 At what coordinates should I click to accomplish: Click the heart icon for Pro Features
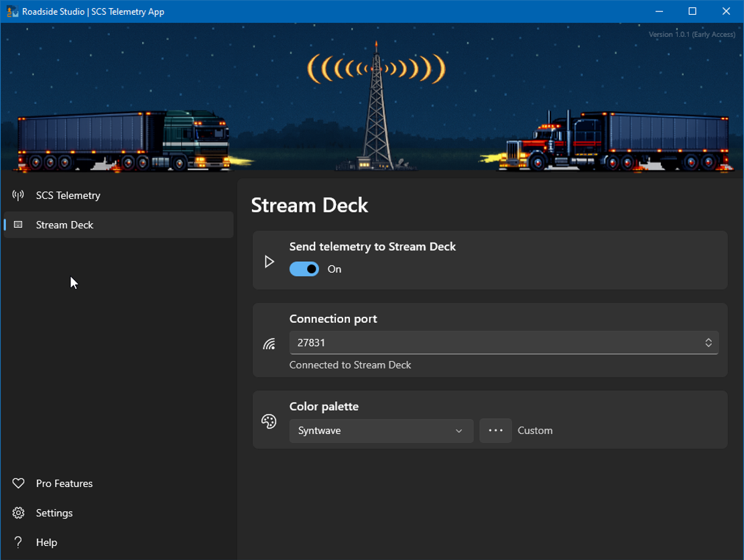(x=18, y=484)
